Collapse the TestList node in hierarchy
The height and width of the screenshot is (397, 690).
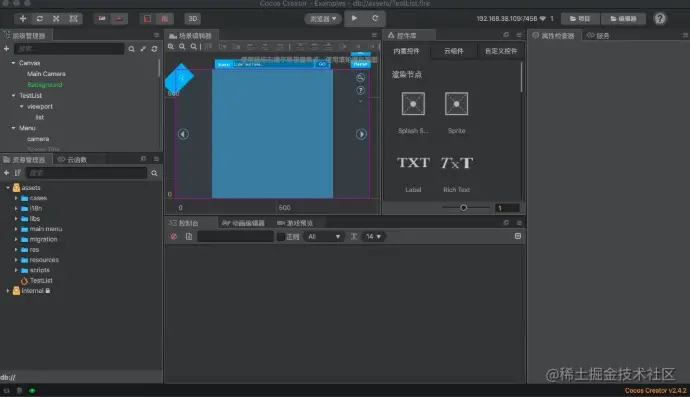(13, 96)
